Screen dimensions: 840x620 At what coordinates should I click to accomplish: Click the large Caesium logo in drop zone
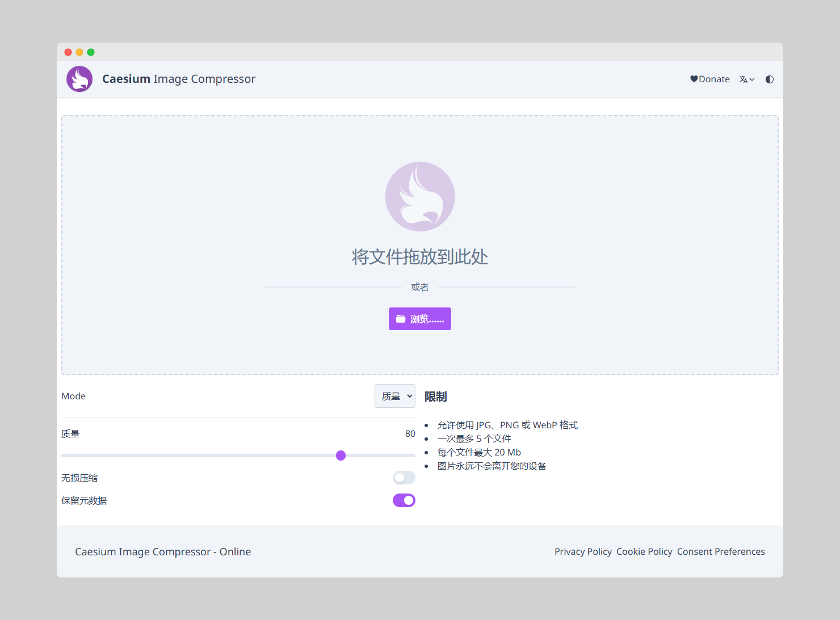(420, 196)
